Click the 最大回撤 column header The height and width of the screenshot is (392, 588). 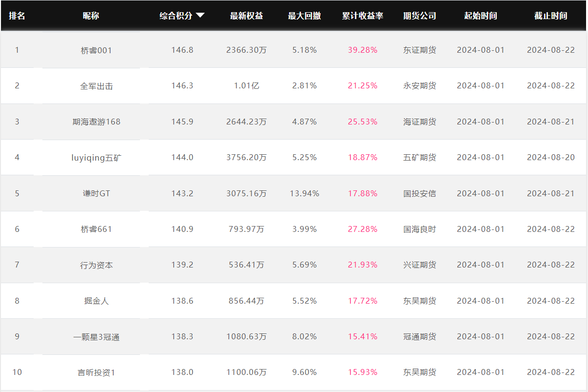[x=304, y=16]
